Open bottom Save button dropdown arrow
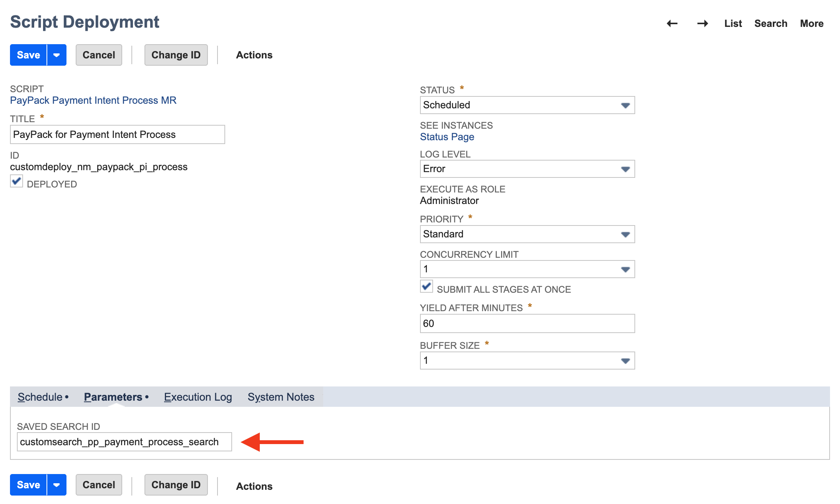Screen dimensions: 840x504 tap(56, 485)
